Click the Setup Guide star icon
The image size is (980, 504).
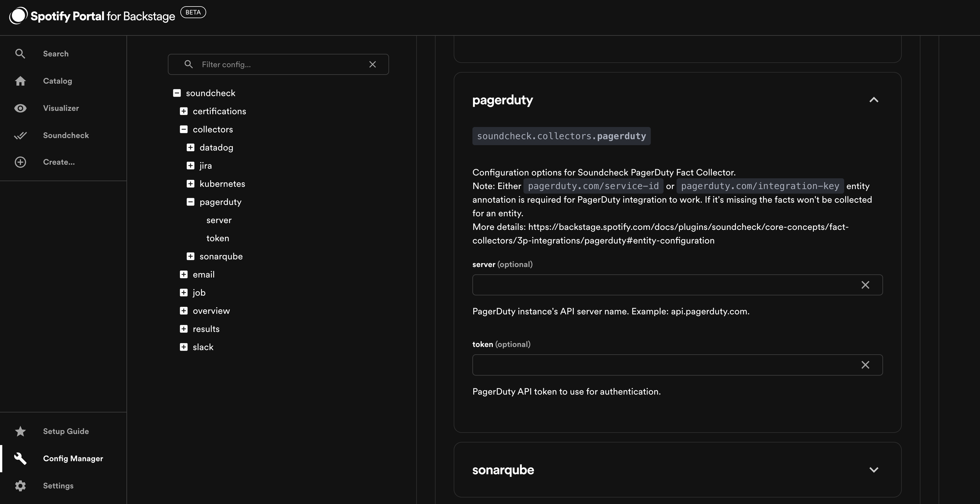(x=20, y=431)
